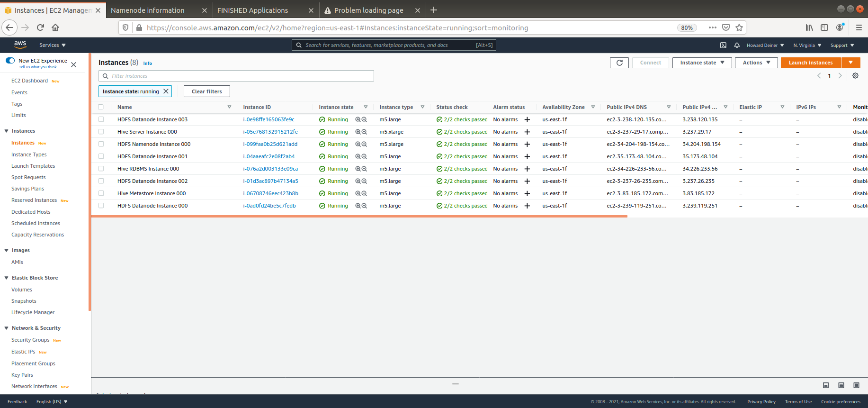Zoom in filter on HDFS Datanode 003 state
This screenshot has height=408, width=868.
click(358, 119)
